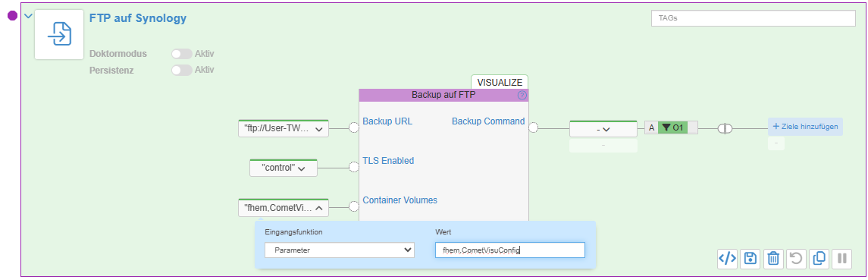This screenshot has height=280, width=868.
Task: Duplicate the logic with copy icon
Action: coord(819,259)
